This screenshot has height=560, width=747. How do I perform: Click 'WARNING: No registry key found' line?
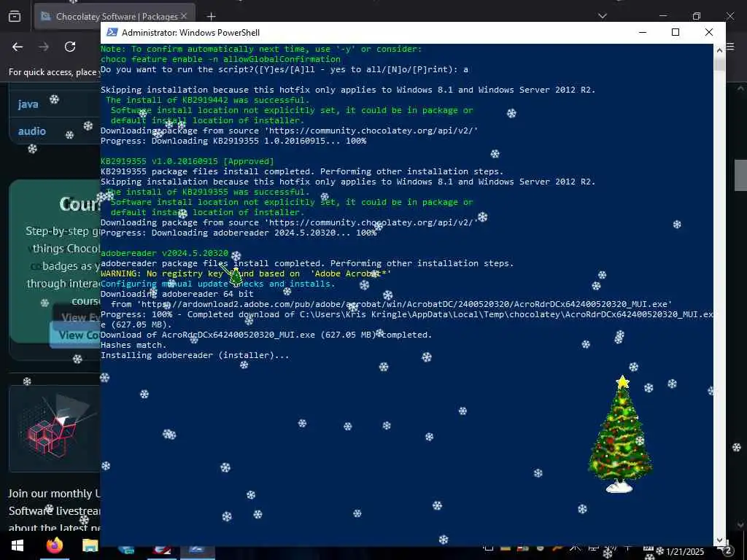point(246,273)
